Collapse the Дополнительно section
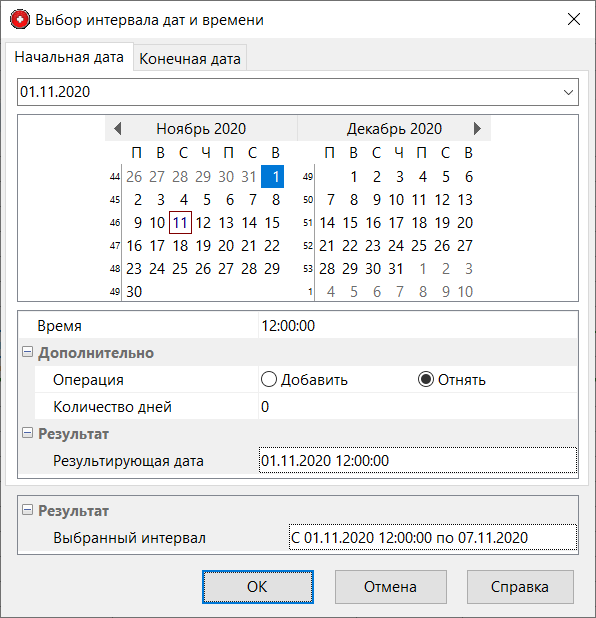This screenshot has height=618, width=596. coord(27,352)
